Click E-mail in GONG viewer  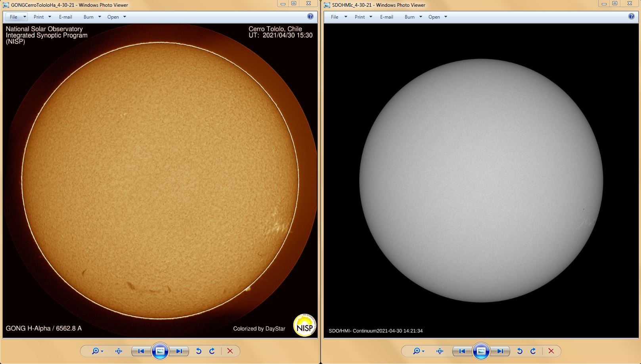coord(65,17)
